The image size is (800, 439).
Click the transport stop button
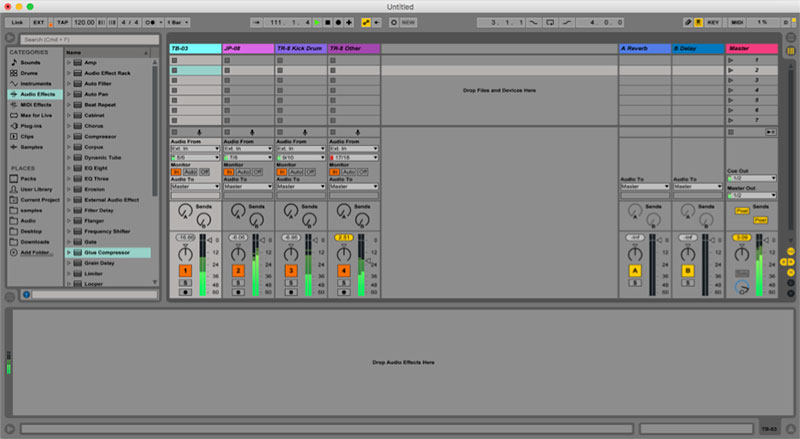(x=328, y=22)
